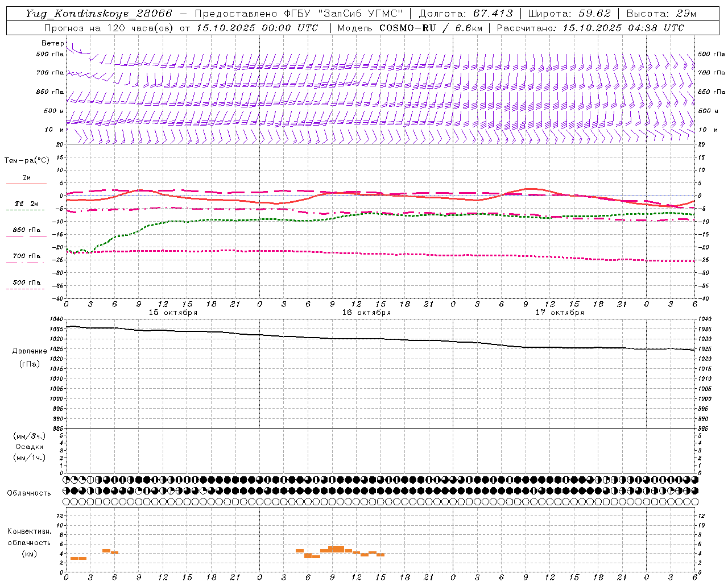Screen dimensions: 728x582
Task: Click the (км) unit of convective cloud panel
Action: tap(30, 554)
